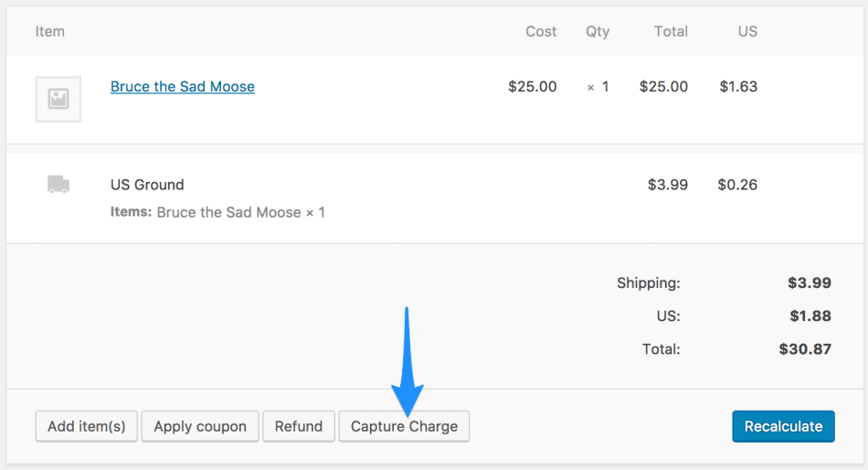
Task: Click the $30.87 order total amount
Action: coord(805,348)
